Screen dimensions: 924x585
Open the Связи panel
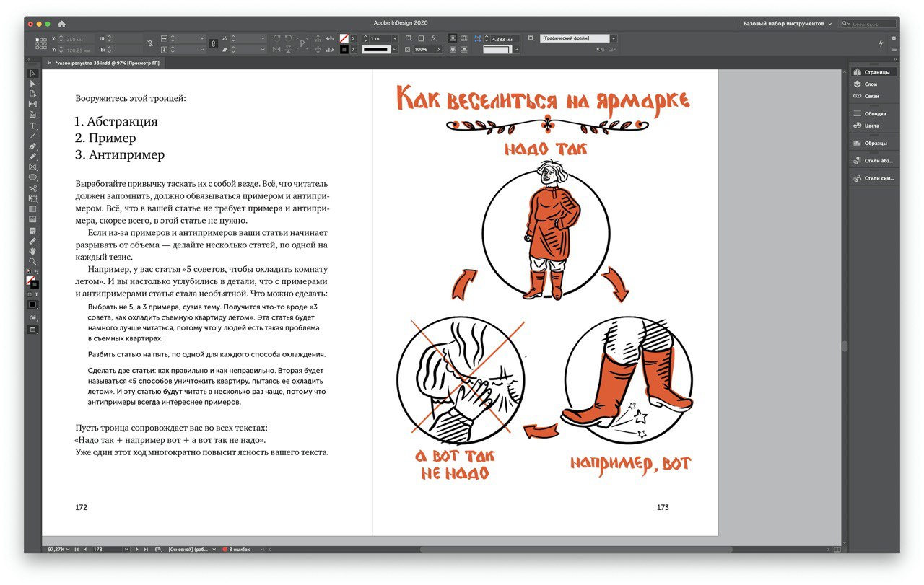click(x=873, y=96)
